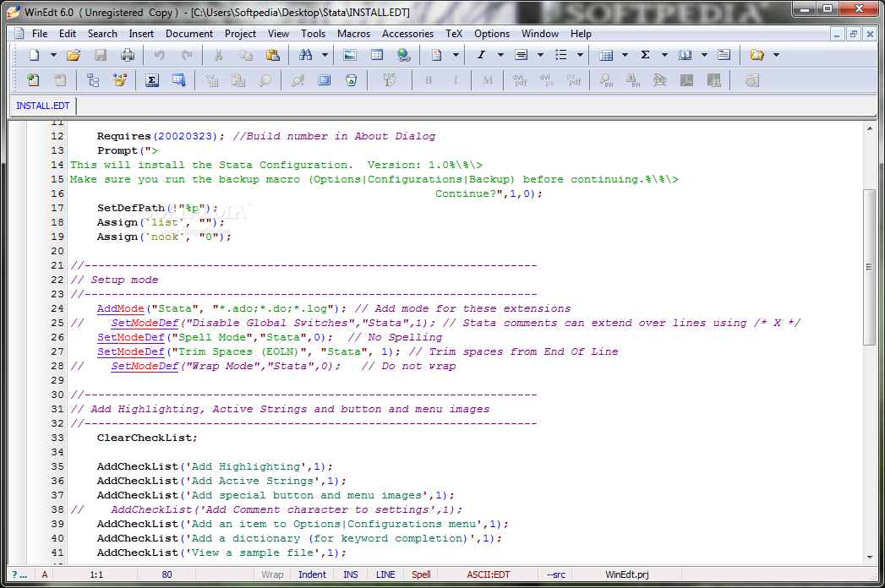The image size is (885, 588).
Task: Click the '? ...' indicator in status bar
Action: tap(19, 574)
